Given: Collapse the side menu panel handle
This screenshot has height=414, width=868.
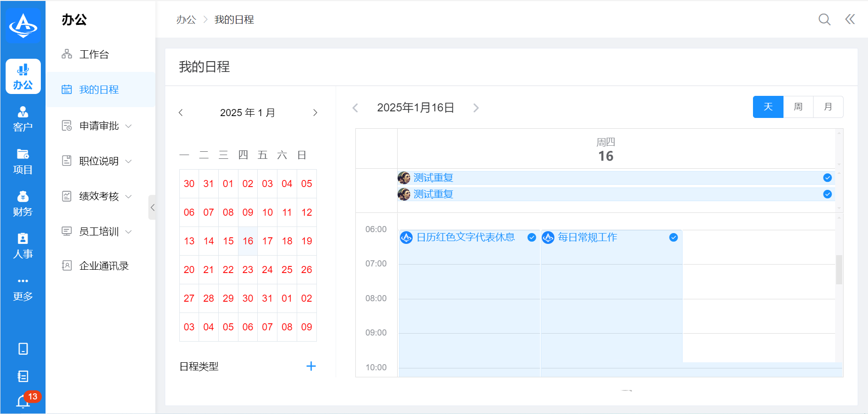Looking at the screenshot, I should [152, 207].
